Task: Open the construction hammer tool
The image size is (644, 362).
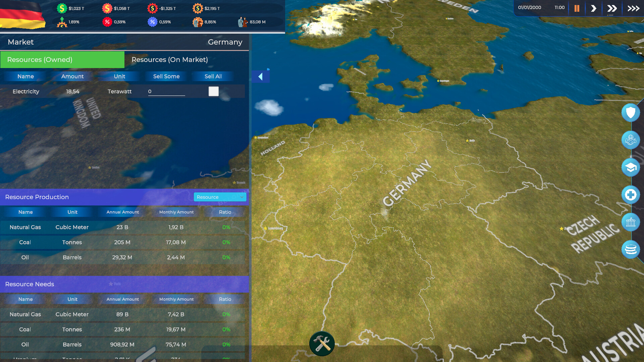Action: tap(322, 344)
